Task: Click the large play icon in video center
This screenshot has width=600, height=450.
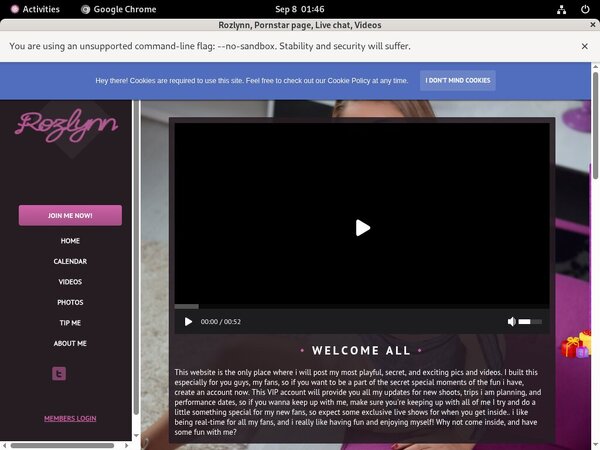Action: pyautogui.click(x=362, y=228)
